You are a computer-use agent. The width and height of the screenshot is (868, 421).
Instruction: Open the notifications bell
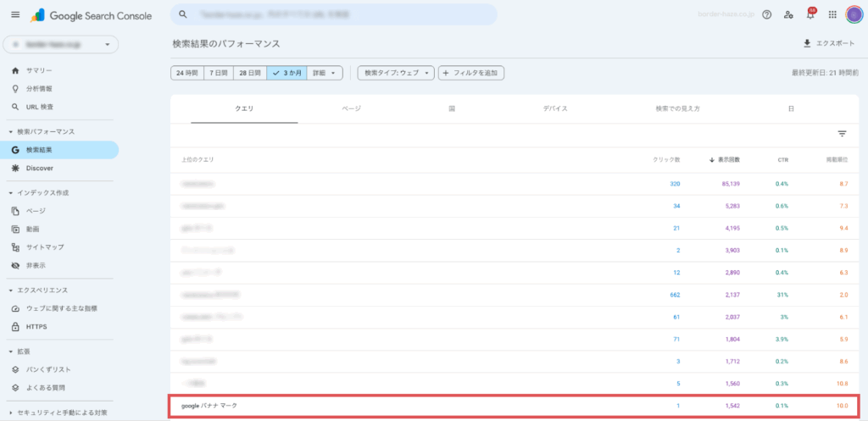pos(810,14)
